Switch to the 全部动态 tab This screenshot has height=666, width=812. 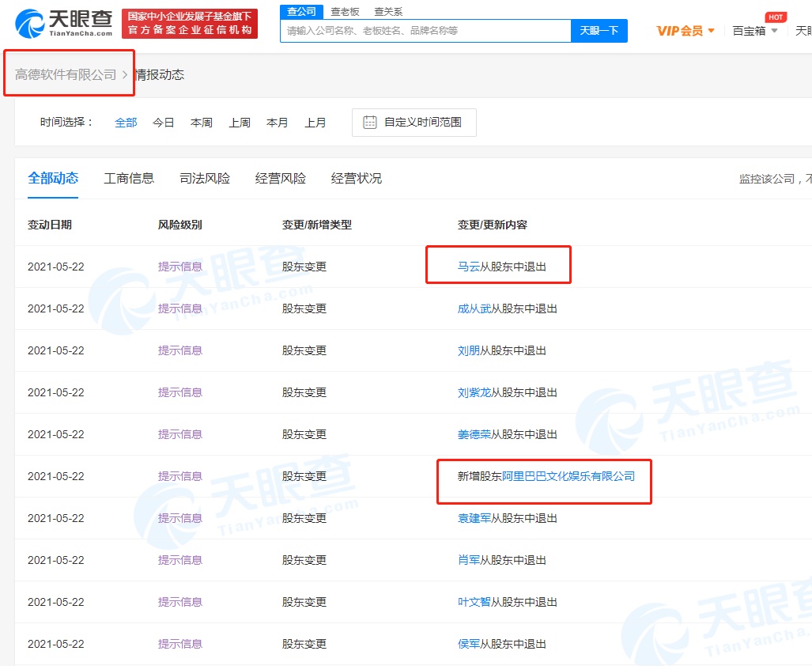pos(53,179)
